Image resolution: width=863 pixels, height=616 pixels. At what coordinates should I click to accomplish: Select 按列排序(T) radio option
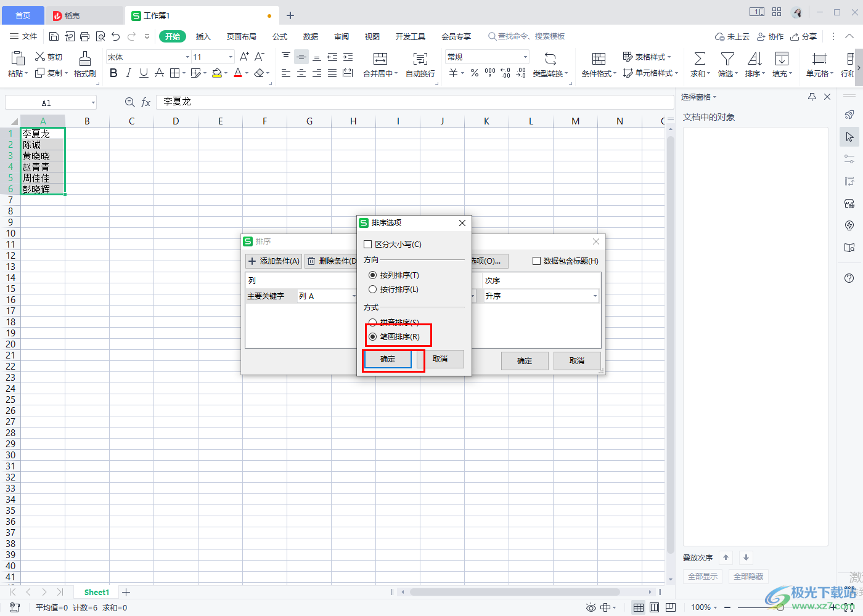click(x=372, y=275)
